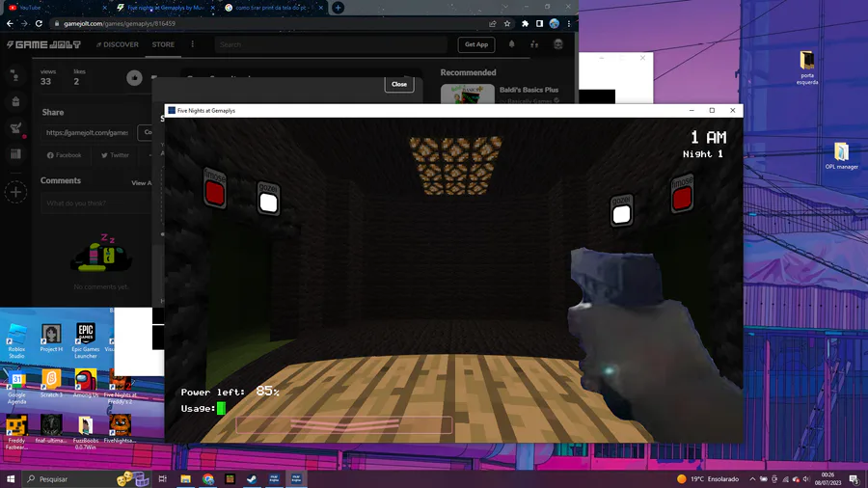
Task: Click the Get App button on Game Jolt
Action: coord(476,44)
